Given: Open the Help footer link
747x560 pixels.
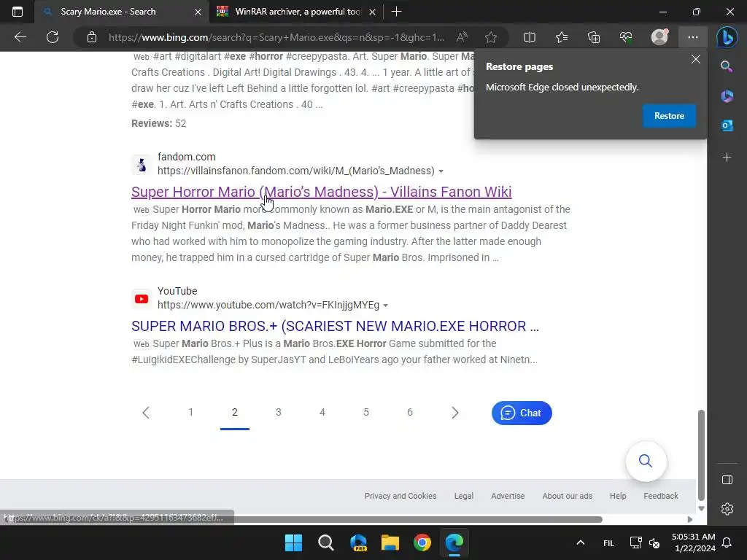Looking at the screenshot, I should (618, 496).
